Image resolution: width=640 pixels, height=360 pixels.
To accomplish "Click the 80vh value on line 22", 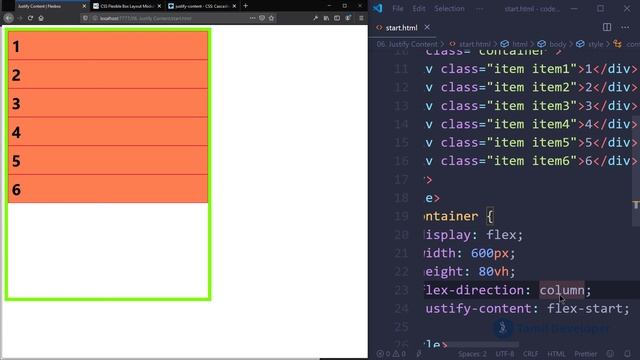I will coord(493,271).
